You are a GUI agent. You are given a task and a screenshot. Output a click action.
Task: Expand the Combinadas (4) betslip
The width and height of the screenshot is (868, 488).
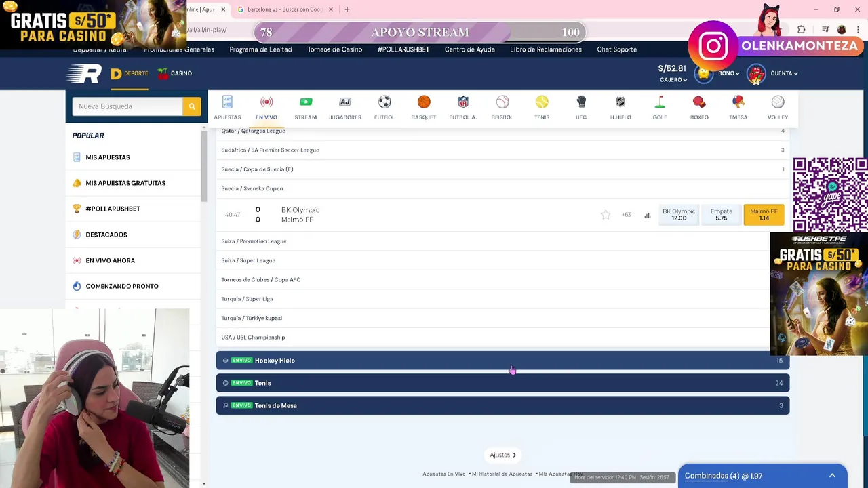tap(763, 476)
